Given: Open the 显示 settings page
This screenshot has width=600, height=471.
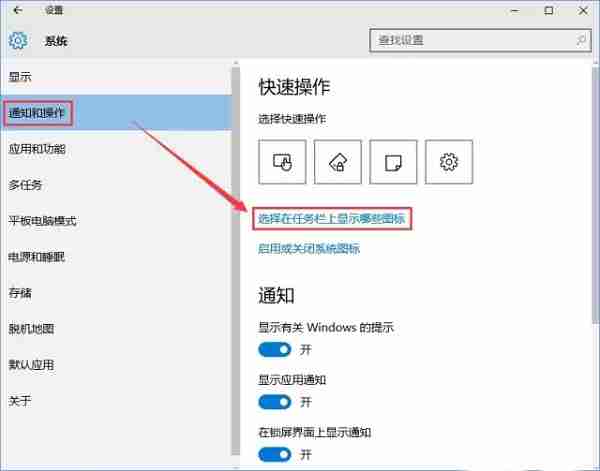Looking at the screenshot, I should 116,77.
